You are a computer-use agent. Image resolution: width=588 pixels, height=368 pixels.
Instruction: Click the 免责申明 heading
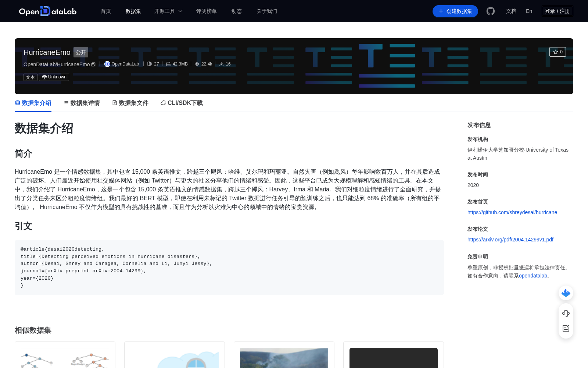(x=478, y=256)
